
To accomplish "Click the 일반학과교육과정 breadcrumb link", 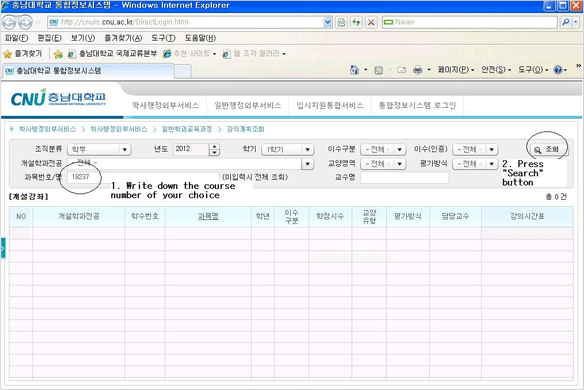I will (x=187, y=129).
